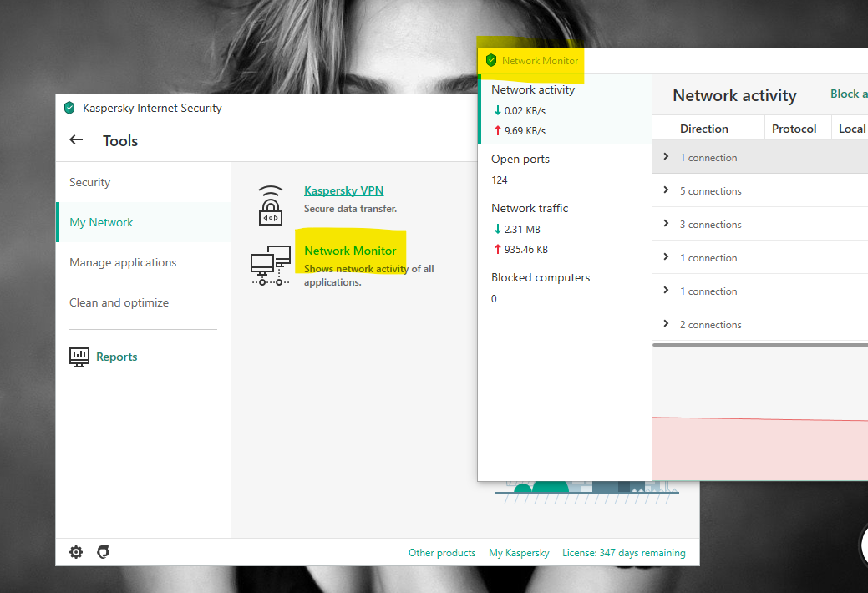Select the My Network tab

tap(144, 222)
